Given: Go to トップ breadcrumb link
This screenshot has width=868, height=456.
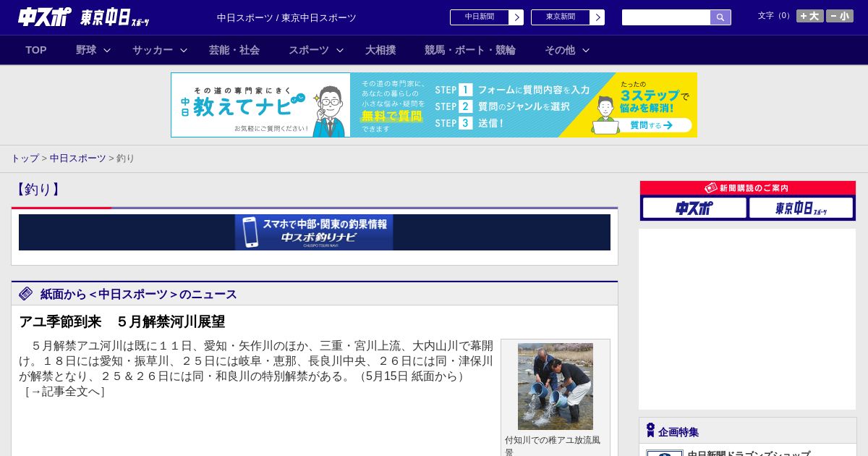Looking at the screenshot, I should click(x=25, y=158).
